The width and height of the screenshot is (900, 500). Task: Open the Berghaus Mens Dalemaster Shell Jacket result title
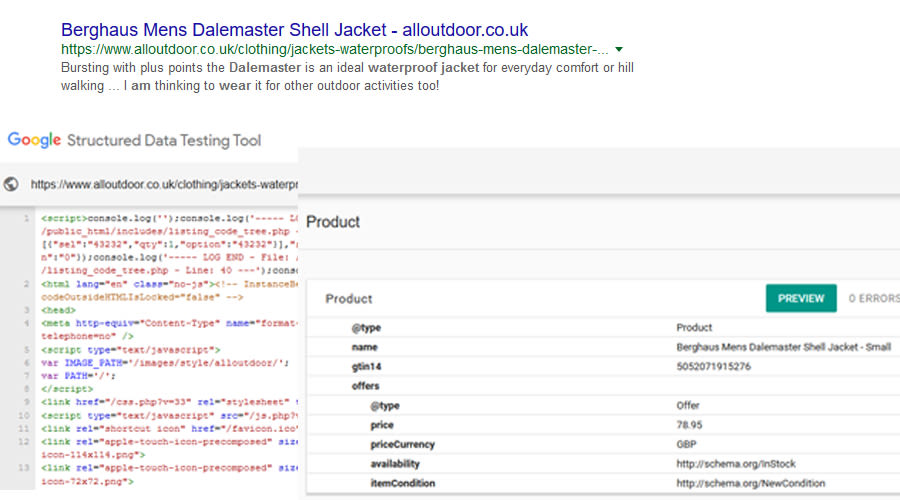tap(294, 30)
